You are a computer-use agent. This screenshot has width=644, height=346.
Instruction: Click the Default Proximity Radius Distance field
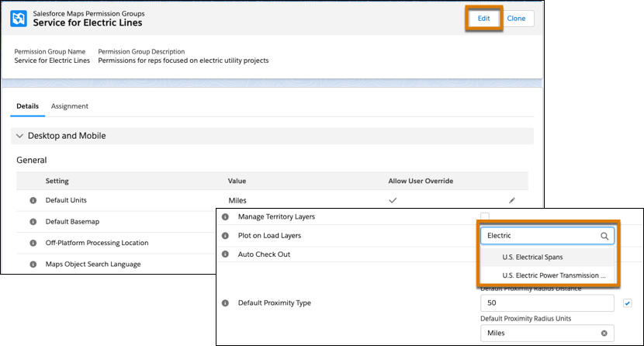coord(547,303)
